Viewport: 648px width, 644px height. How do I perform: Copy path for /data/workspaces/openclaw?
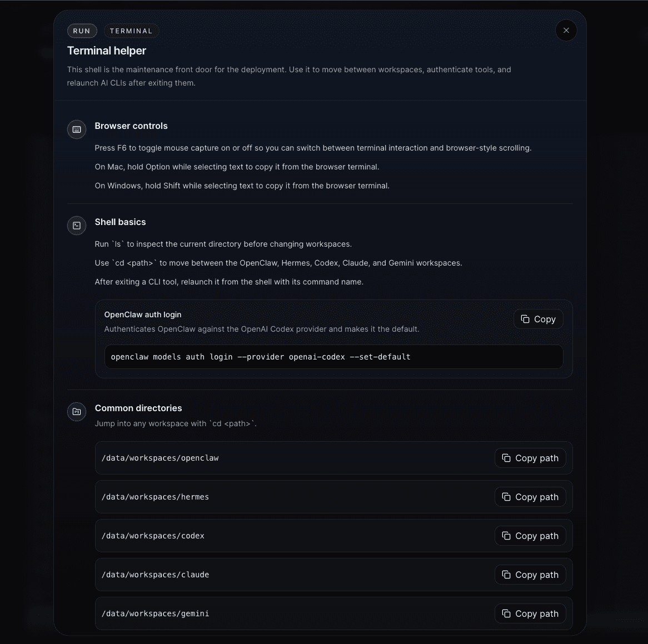pyautogui.click(x=530, y=458)
